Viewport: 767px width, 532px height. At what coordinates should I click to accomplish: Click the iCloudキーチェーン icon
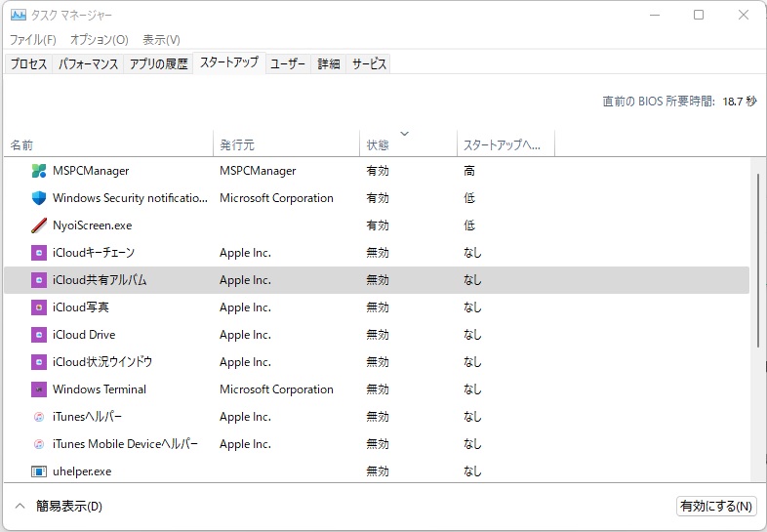coord(39,253)
